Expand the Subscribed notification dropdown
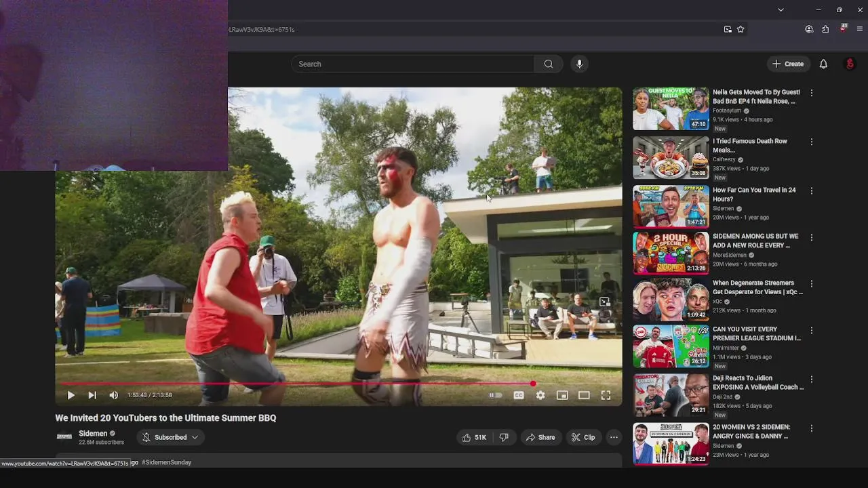The width and height of the screenshot is (868, 488). (x=170, y=437)
